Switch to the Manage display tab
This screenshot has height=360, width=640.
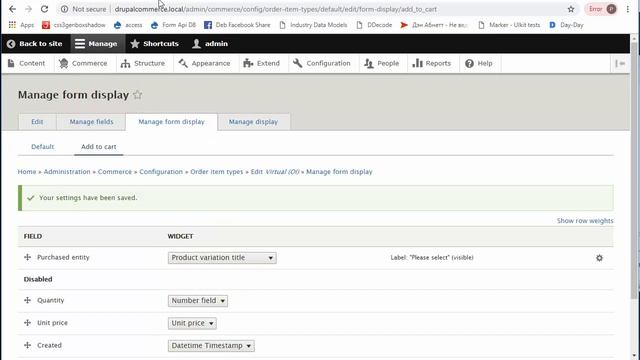coord(253,122)
